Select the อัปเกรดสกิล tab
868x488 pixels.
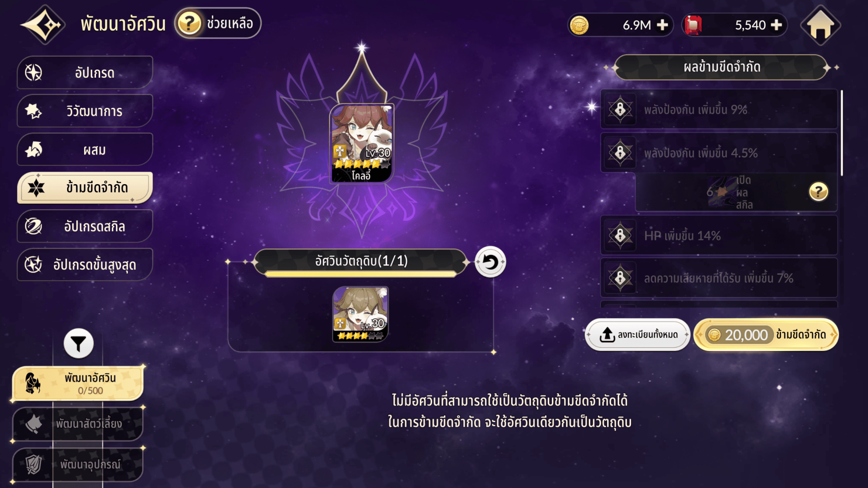pos(85,226)
